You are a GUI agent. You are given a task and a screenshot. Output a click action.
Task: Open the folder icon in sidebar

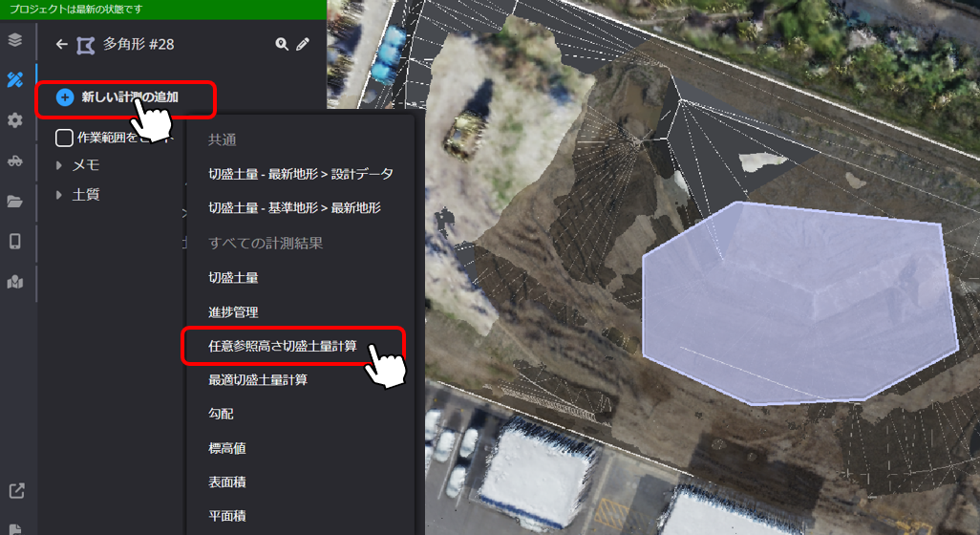15,202
